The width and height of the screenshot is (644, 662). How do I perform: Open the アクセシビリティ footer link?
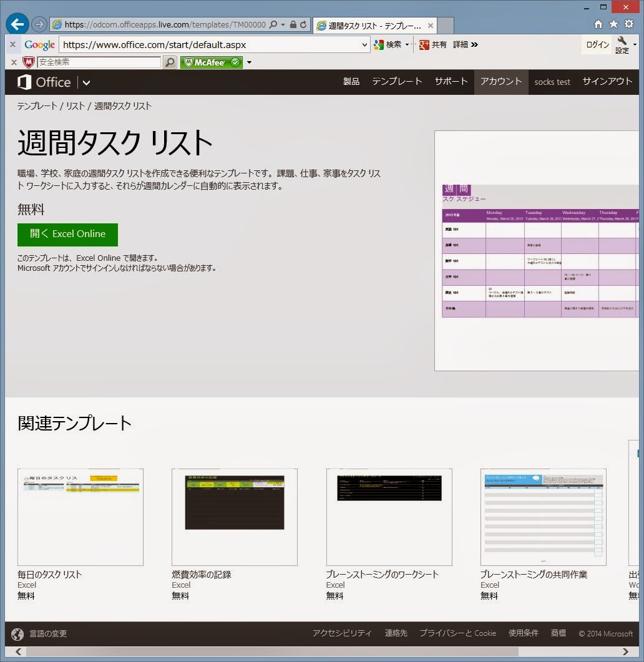[x=341, y=633]
